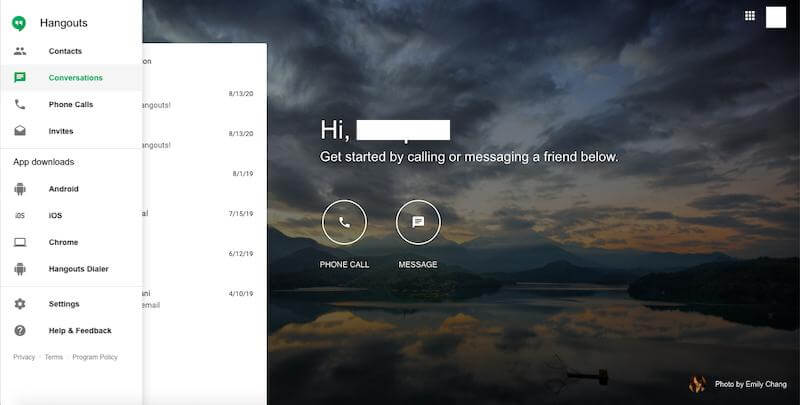Open the first conversation dated 8/13/20
Image resolution: width=800 pixels, height=405 pixels.
pos(204,100)
